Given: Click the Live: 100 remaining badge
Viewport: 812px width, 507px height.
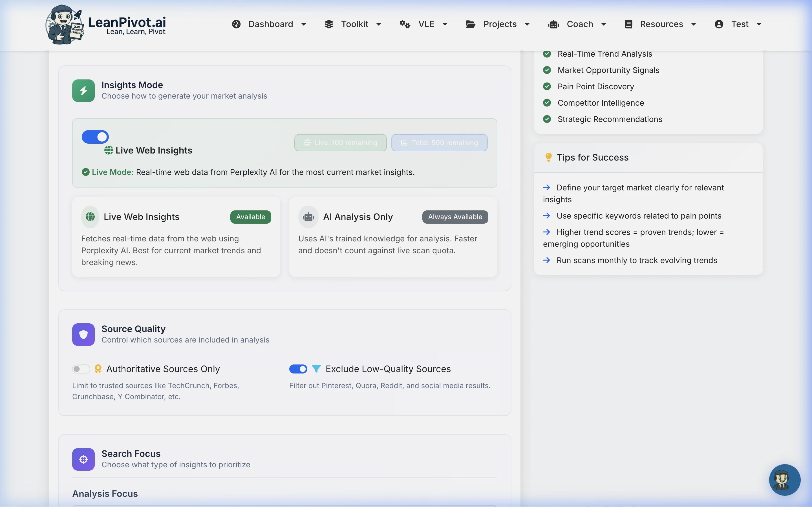Looking at the screenshot, I should point(340,143).
